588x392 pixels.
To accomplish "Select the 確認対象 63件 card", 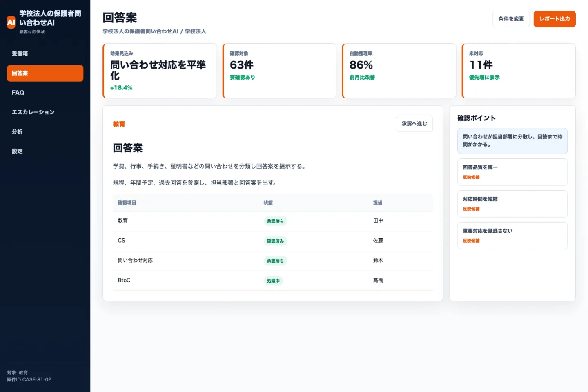I will pyautogui.click(x=279, y=71).
